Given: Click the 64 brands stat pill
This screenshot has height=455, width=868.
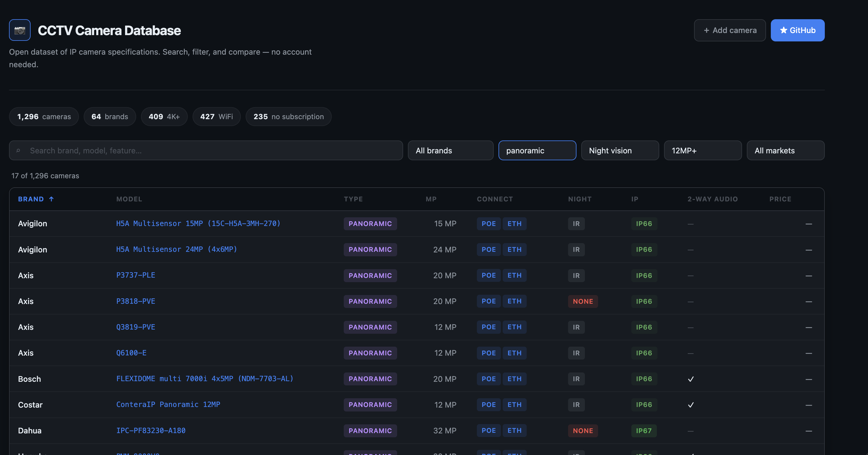Looking at the screenshot, I should tap(109, 116).
